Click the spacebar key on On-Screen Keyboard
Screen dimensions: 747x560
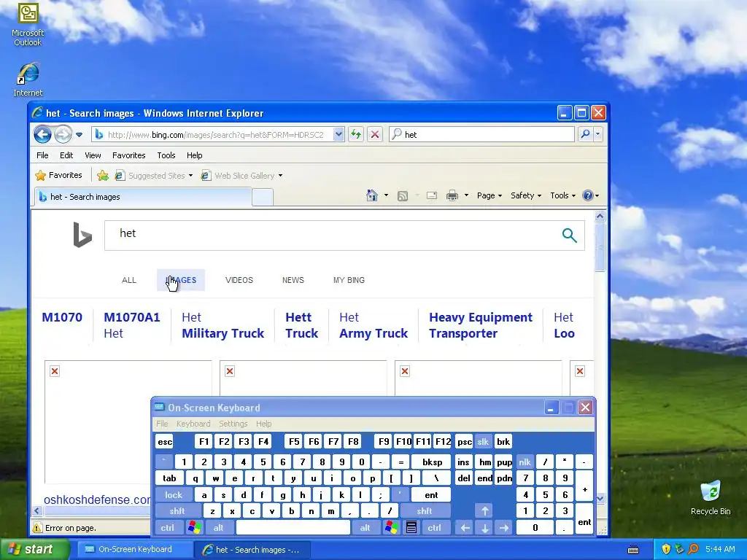pos(293,528)
